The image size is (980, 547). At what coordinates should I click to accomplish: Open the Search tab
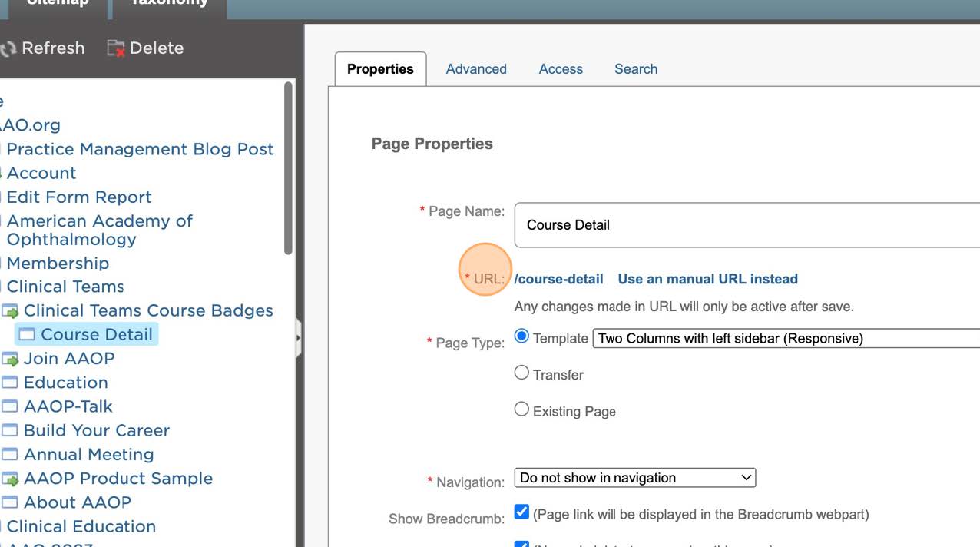pos(636,69)
